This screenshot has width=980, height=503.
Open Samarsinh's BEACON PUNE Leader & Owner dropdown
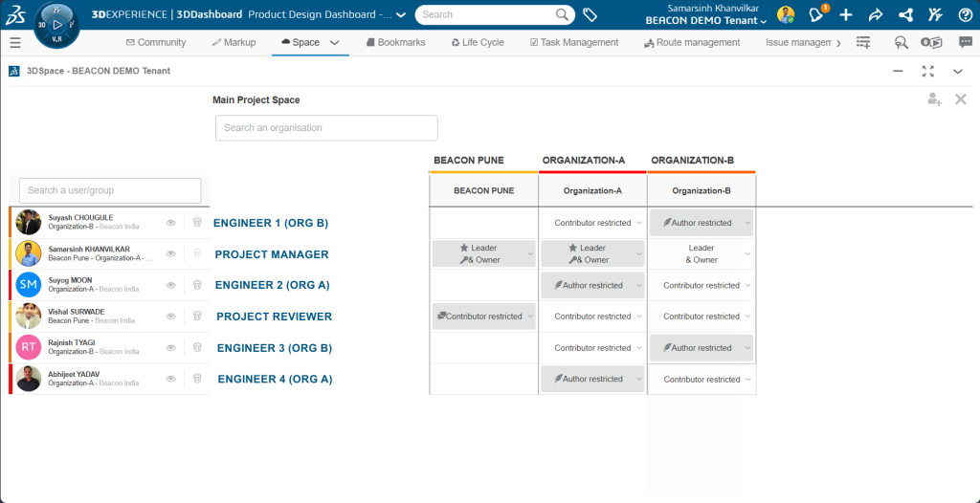pyautogui.click(x=483, y=253)
